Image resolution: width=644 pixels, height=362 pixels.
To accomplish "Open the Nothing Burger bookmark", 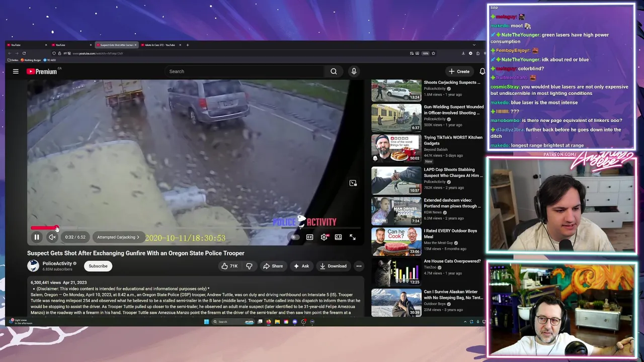I will tap(32, 60).
